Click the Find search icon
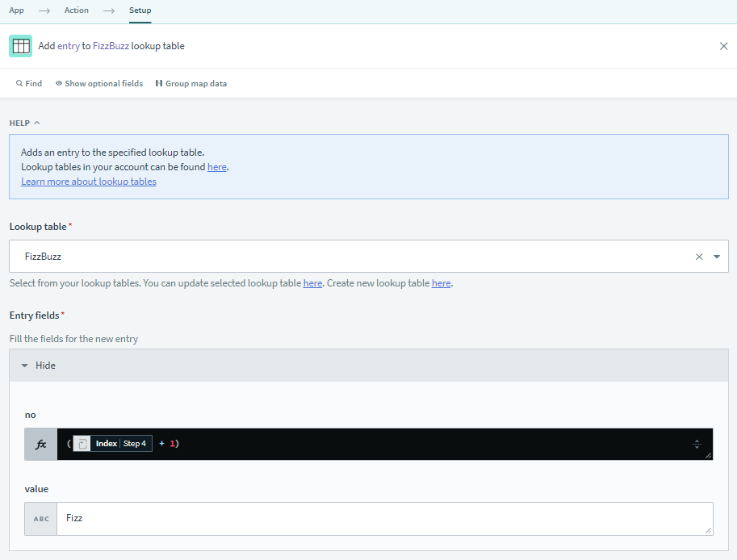The height and width of the screenshot is (560, 737). point(19,83)
